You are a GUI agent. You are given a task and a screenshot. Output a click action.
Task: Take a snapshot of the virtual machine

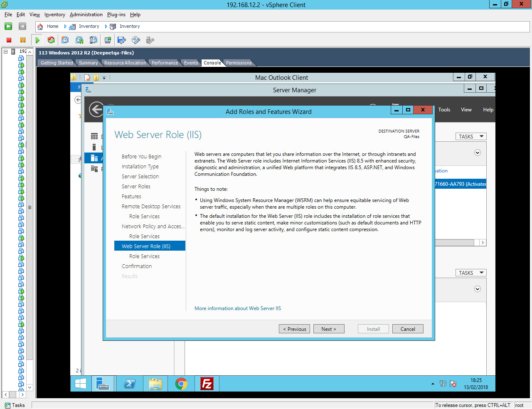point(65,40)
